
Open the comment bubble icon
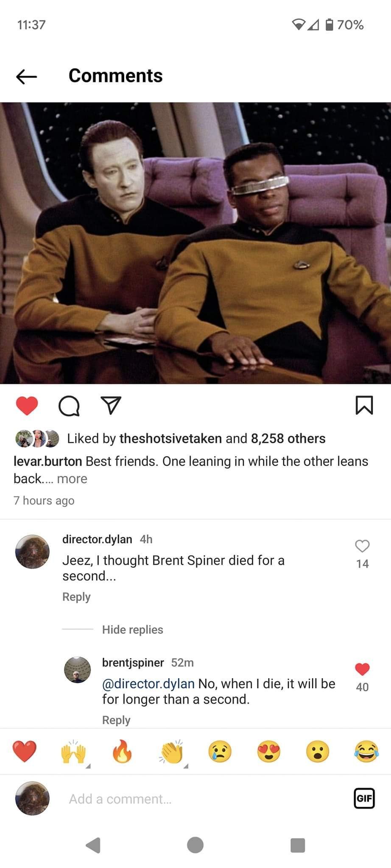[x=69, y=406]
